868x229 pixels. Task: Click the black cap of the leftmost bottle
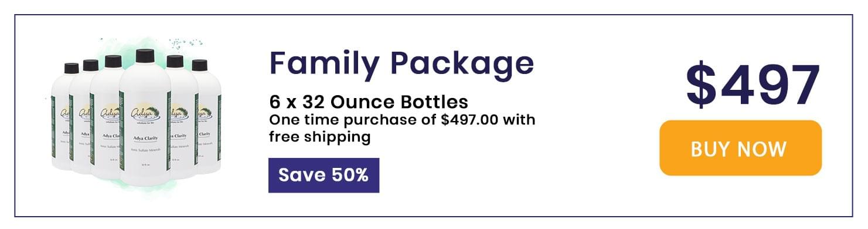tap(72, 68)
